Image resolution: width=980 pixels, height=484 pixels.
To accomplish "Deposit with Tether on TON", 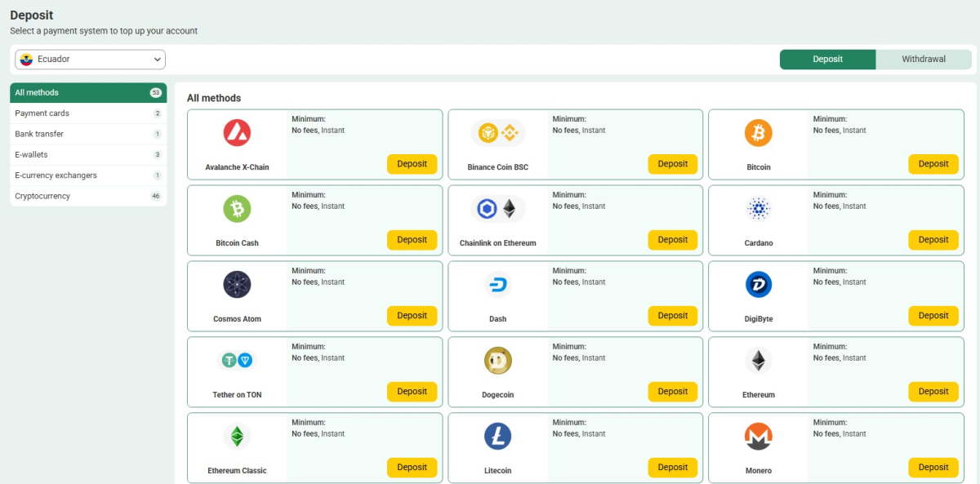I will (x=412, y=392).
